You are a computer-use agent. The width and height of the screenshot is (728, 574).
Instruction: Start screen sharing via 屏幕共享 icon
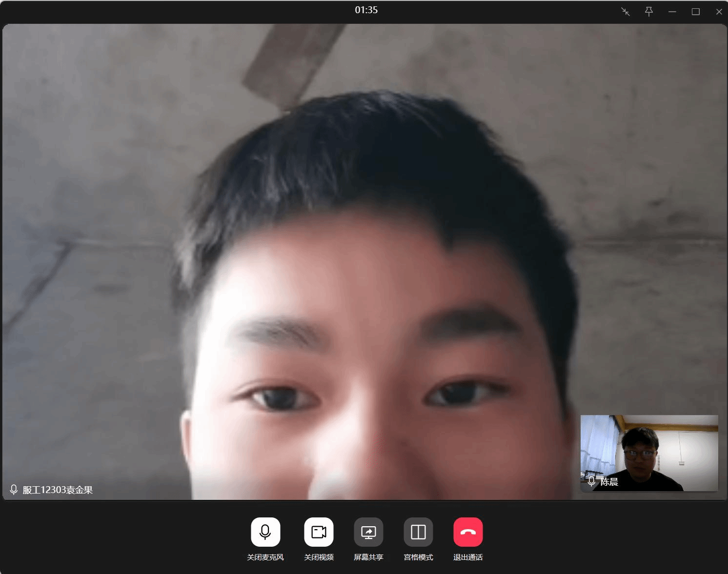(x=368, y=532)
